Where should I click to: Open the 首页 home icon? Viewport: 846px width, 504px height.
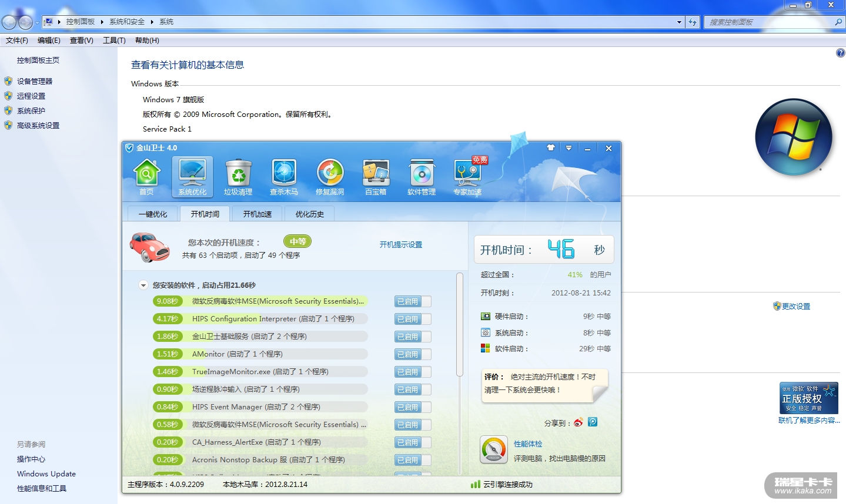(x=146, y=177)
